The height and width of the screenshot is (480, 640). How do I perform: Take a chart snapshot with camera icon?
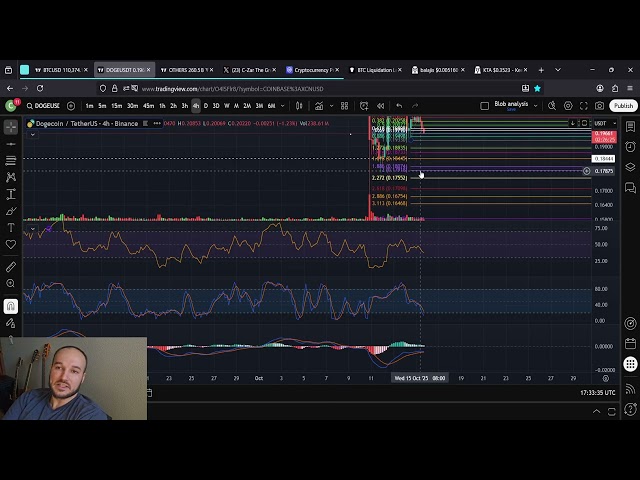tap(599, 105)
